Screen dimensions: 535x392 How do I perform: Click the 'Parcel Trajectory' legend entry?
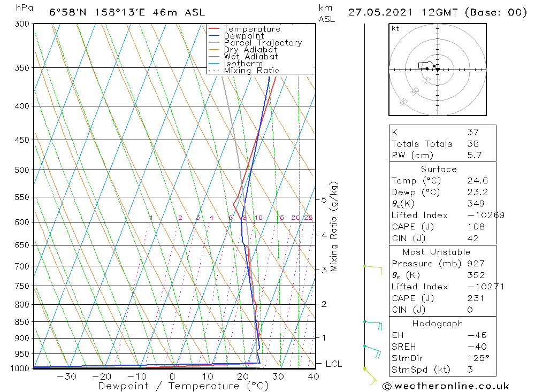[263, 43]
